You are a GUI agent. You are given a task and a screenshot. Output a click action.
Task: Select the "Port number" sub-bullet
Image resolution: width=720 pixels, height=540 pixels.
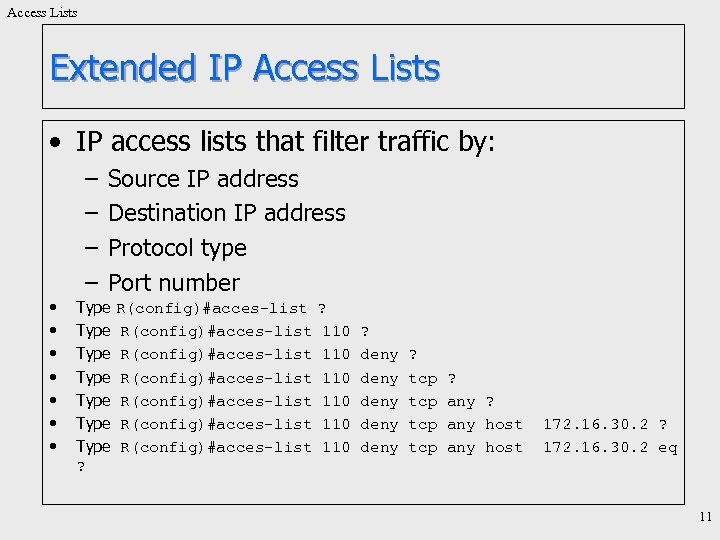coord(174,282)
